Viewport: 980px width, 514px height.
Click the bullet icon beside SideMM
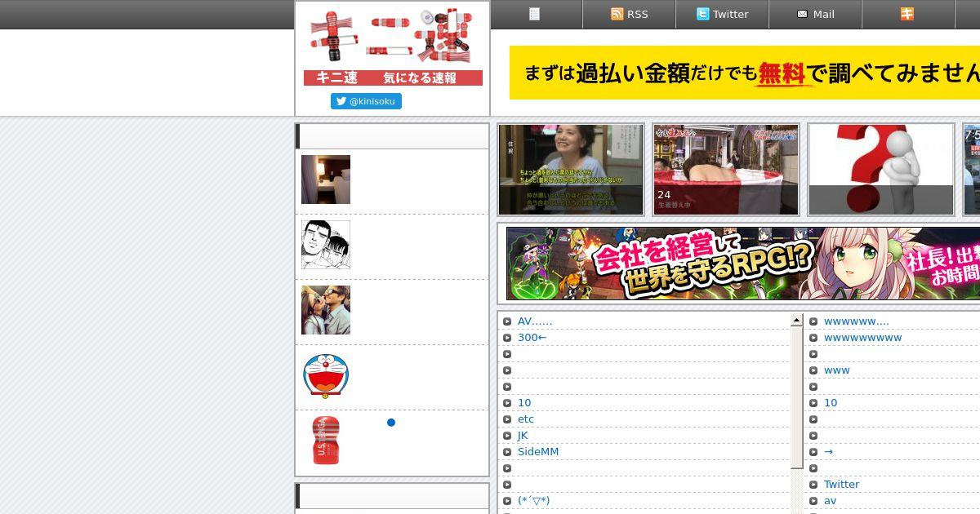coord(507,452)
